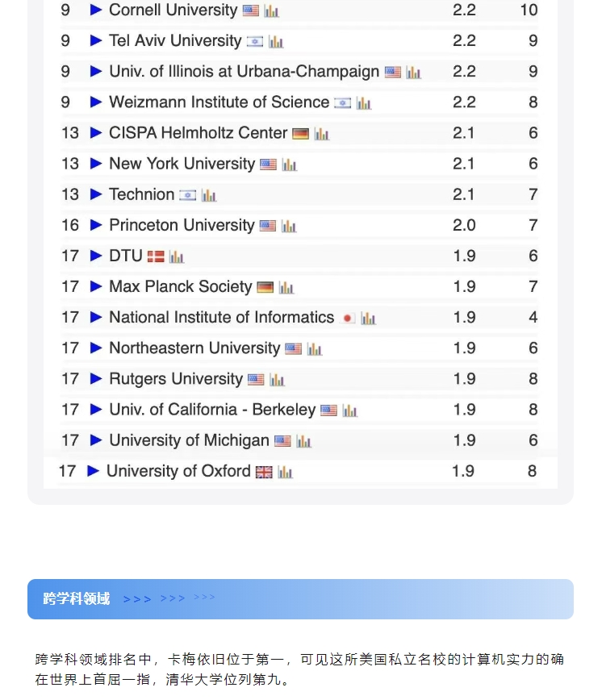
Task: Open chart icon beside Rutgers University
Action: [x=278, y=380]
